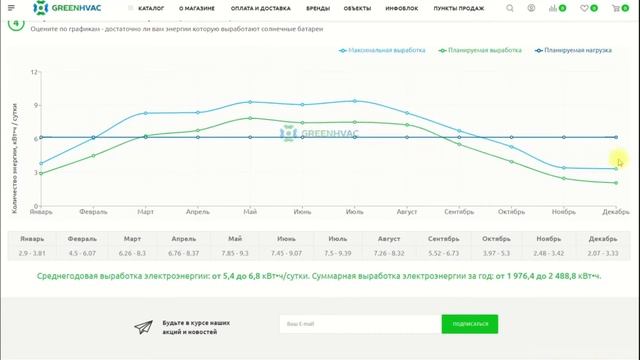This screenshot has height=360, width=640.
Task: Click the catalog grid icon
Action: coord(131,8)
